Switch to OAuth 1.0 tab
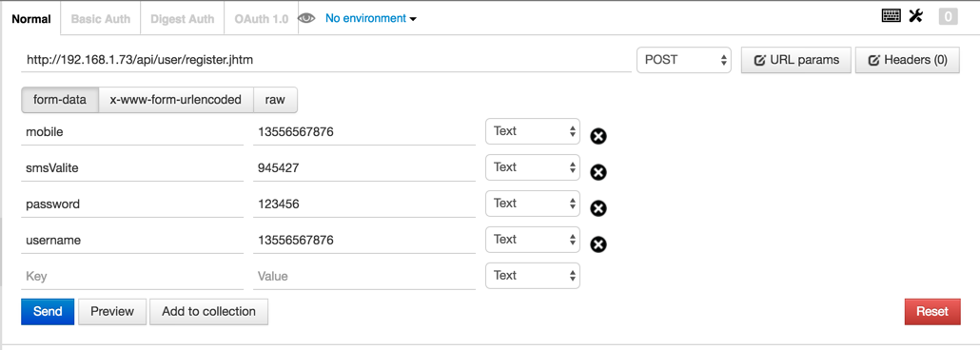This screenshot has width=980, height=350. coord(262,19)
